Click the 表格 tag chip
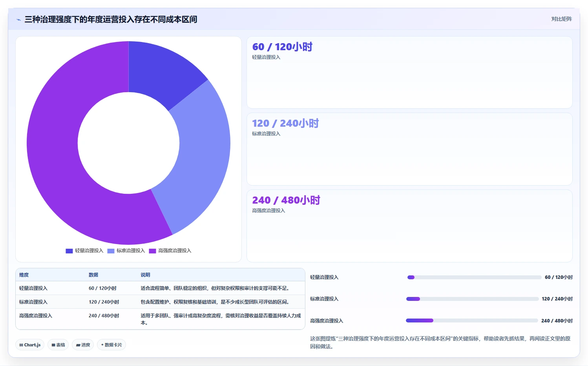Viewport: 588px width, 366px height. tap(58, 345)
